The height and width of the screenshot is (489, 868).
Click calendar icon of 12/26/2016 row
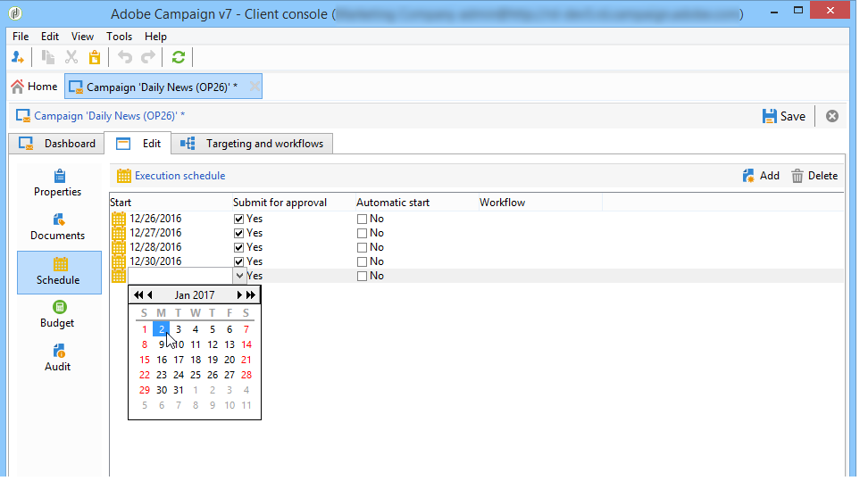[119, 219]
